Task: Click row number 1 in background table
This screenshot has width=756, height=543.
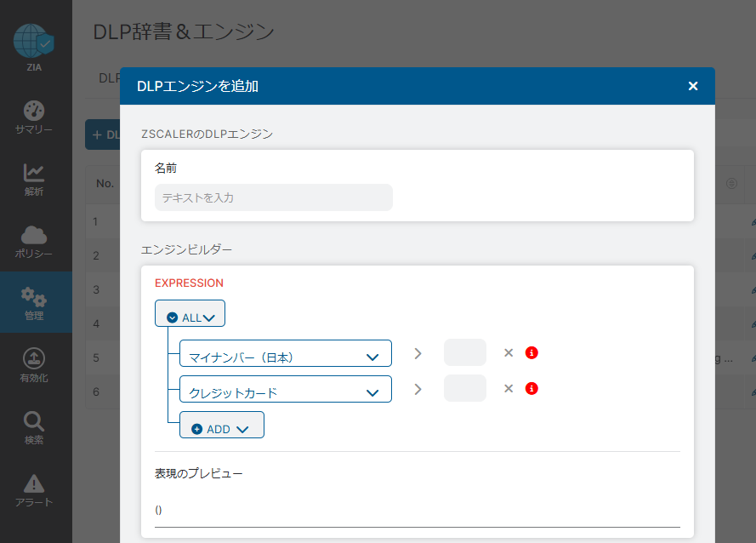Action: (95, 221)
